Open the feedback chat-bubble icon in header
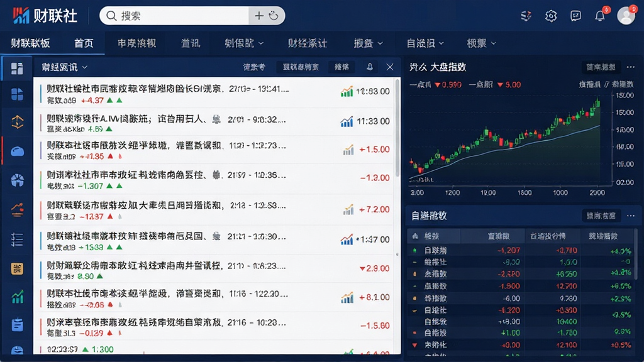Image resolution: width=644 pixels, height=362 pixels. (x=576, y=16)
